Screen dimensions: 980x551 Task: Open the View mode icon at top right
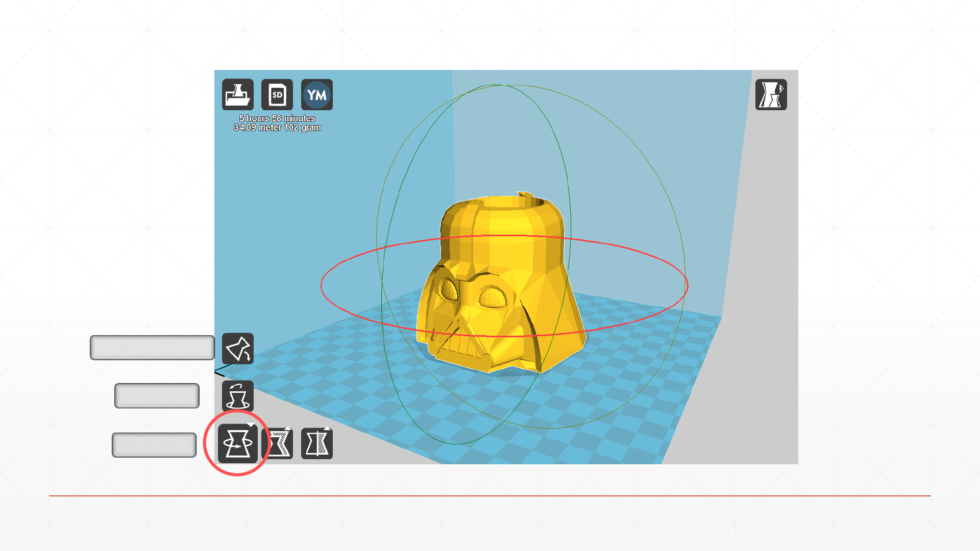[771, 95]
